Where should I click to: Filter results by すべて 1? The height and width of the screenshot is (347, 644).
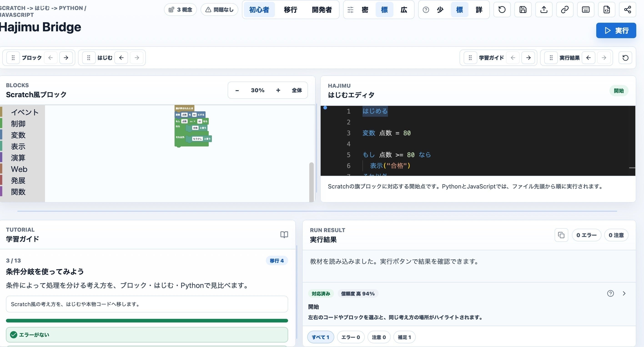click(320, 337)
